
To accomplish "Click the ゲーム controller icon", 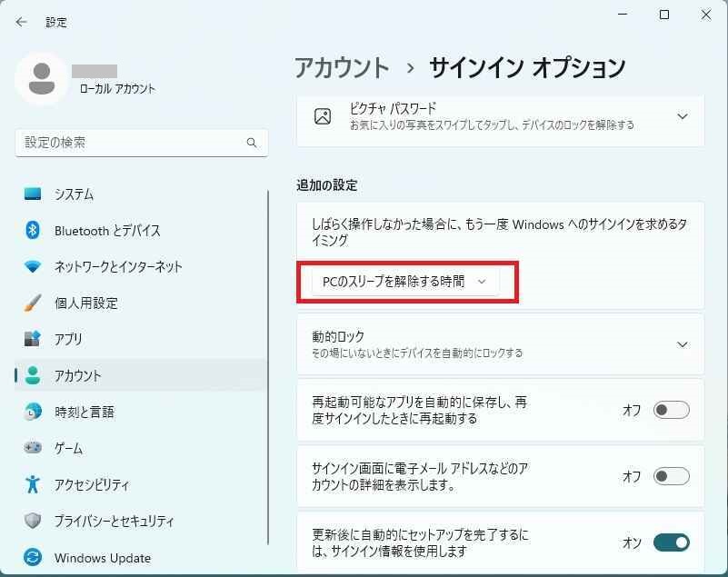I will pos(33,447).
